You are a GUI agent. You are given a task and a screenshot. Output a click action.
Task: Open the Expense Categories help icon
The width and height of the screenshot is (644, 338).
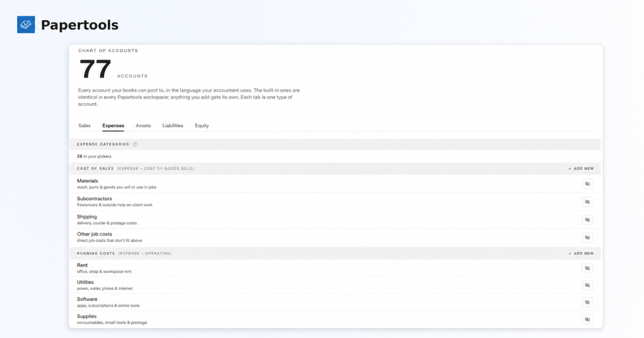(x=135, y=144)
